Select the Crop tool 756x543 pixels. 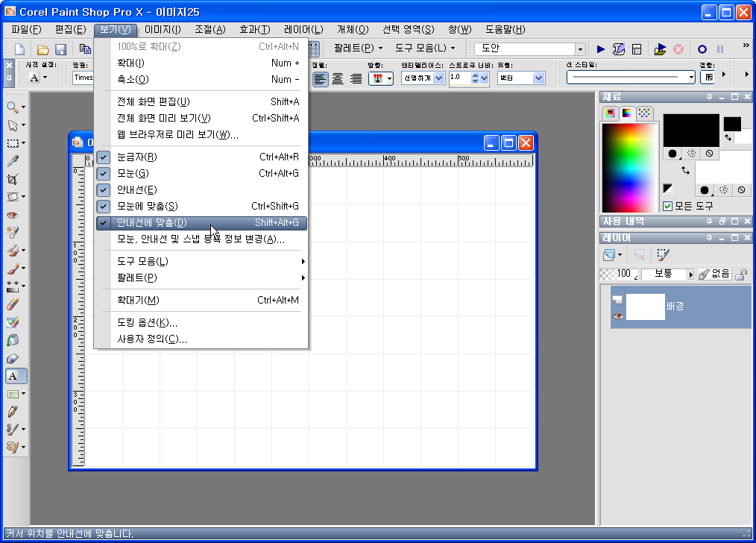(x=13, y=179)
